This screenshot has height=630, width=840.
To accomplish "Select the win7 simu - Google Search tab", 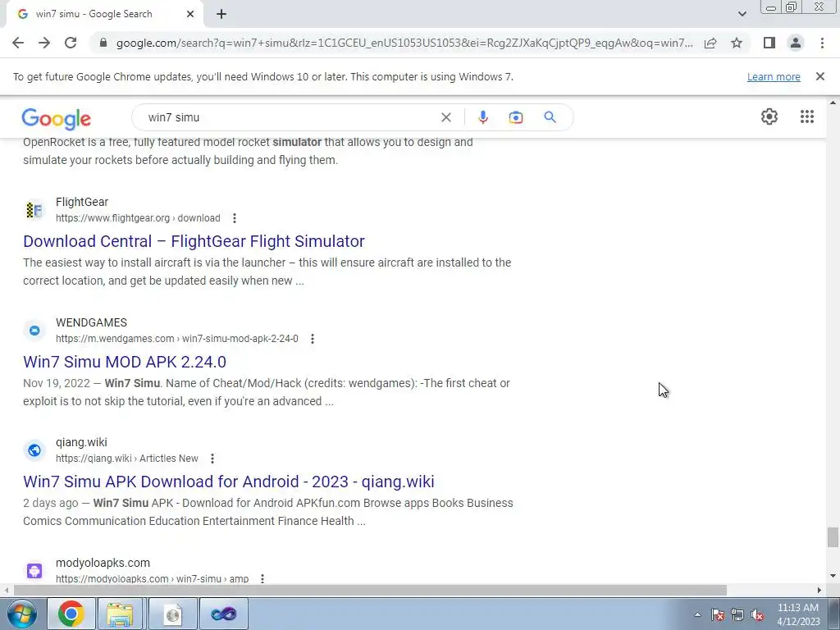I will pyautogui.click(x=104, y=14).
